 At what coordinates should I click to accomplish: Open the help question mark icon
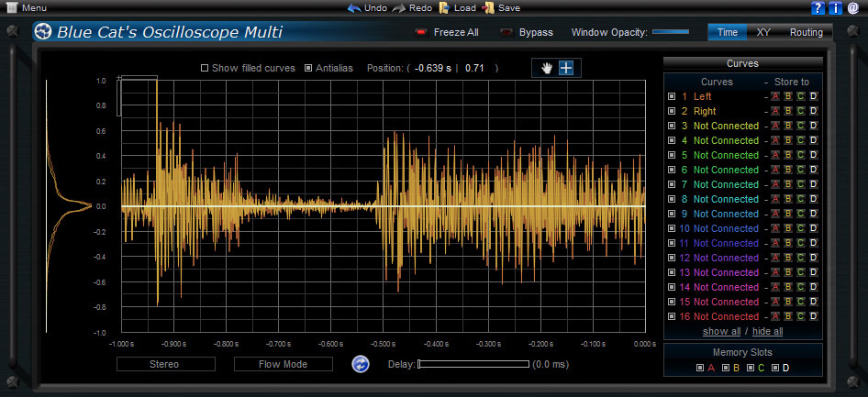(818, 8)
